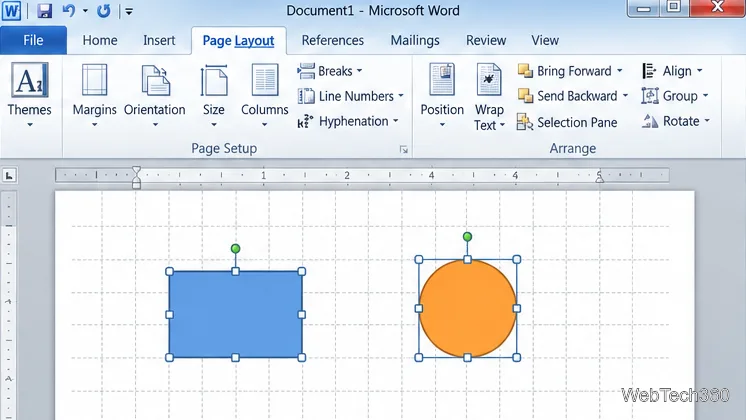Open the Group menu
The height and width of the screenshot is (420, 746).
[x=675, y=96]
